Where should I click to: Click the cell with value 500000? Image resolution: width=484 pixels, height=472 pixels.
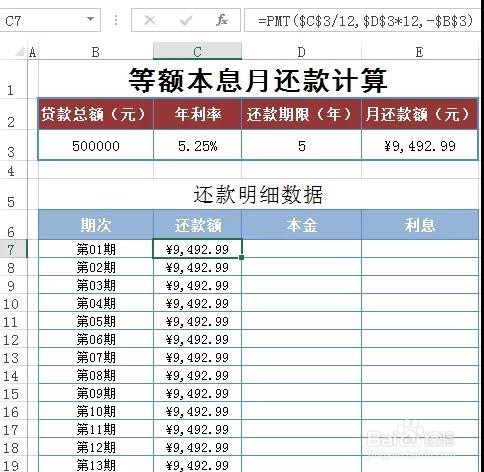pos(96,146)
